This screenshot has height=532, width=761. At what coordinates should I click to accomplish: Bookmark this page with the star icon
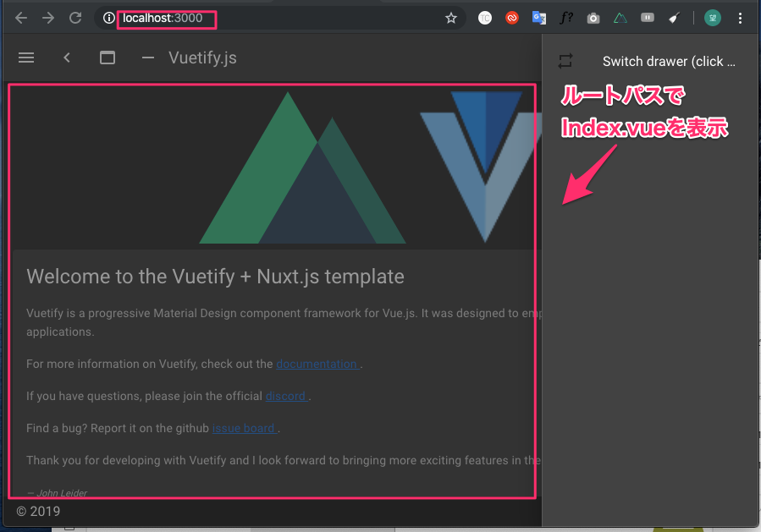[451, 19]
